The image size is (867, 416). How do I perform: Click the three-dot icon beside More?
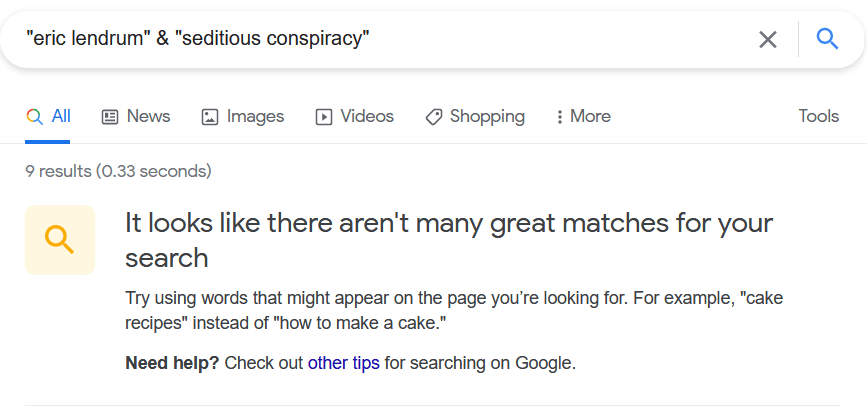click(x=559, y=117)
